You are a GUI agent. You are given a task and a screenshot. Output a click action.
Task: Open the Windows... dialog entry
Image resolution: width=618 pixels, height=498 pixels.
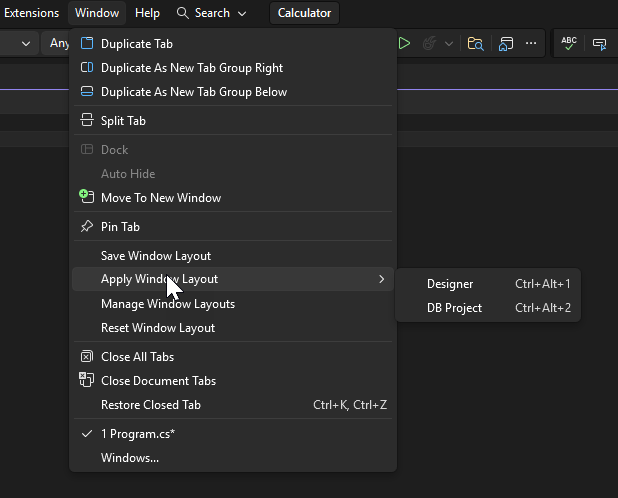[x=130, y=458]
